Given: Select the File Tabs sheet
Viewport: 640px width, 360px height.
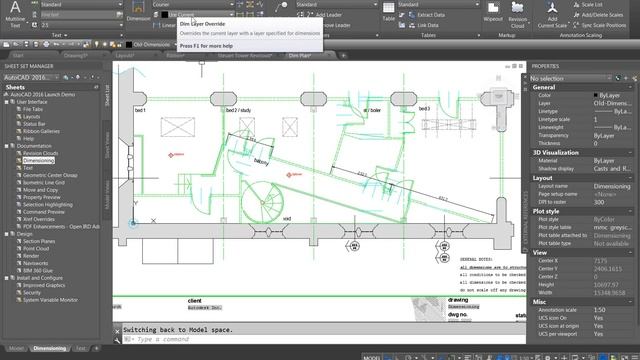Looking at the screenshot, I should [x=33, y=109].
